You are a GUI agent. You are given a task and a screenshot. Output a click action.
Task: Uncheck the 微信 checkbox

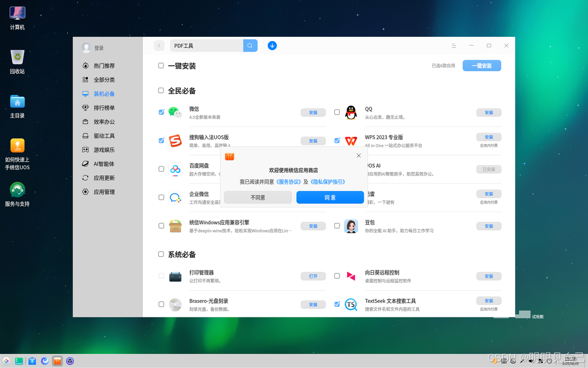[161, 112]
